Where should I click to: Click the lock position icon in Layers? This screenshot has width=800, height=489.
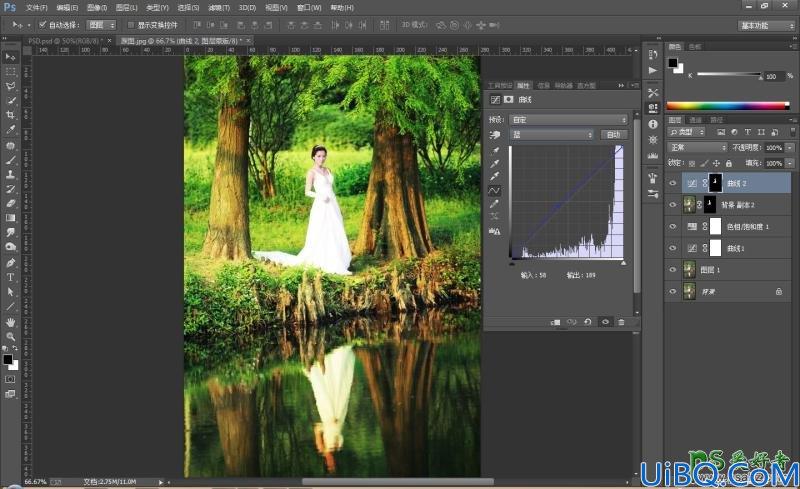[716, 163]
